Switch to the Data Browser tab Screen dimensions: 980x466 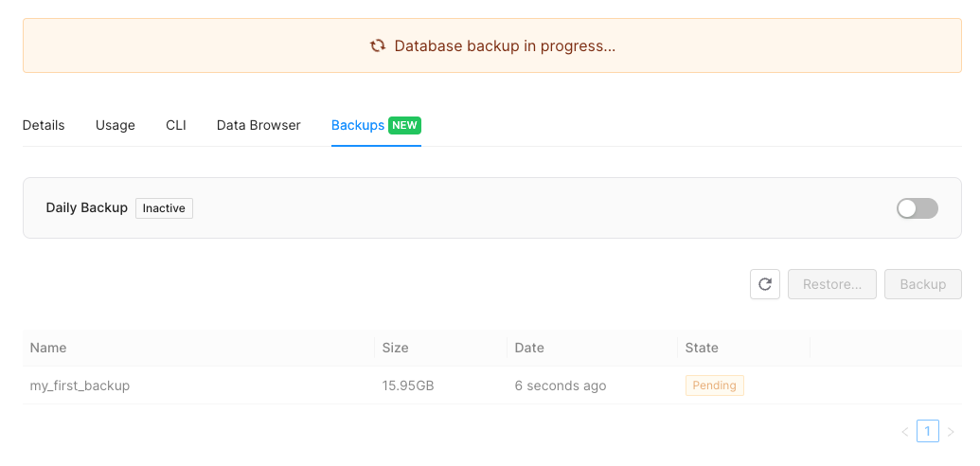click(x=258, y=125)
